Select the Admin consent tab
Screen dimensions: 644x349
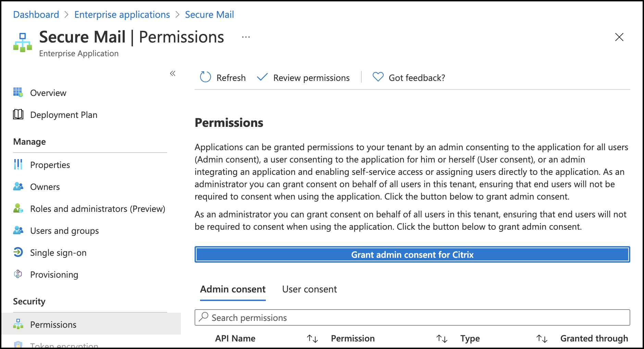click(x=233, y=289)
